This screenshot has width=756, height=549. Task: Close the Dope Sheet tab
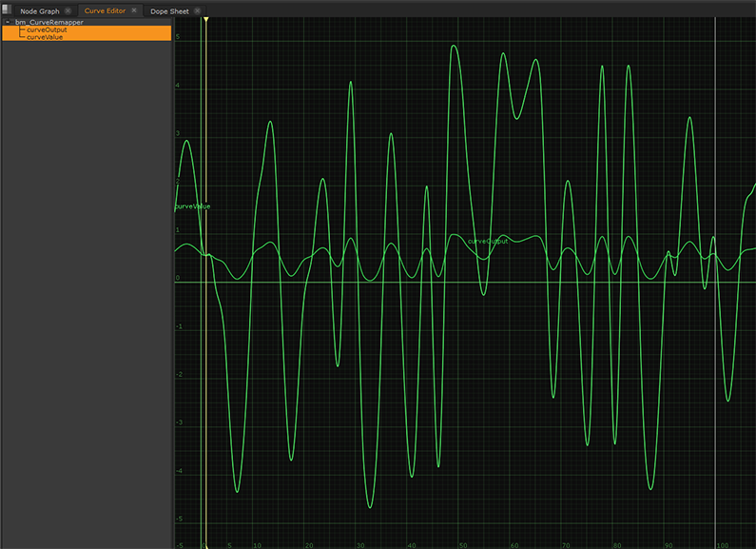(x=199, y=10)
